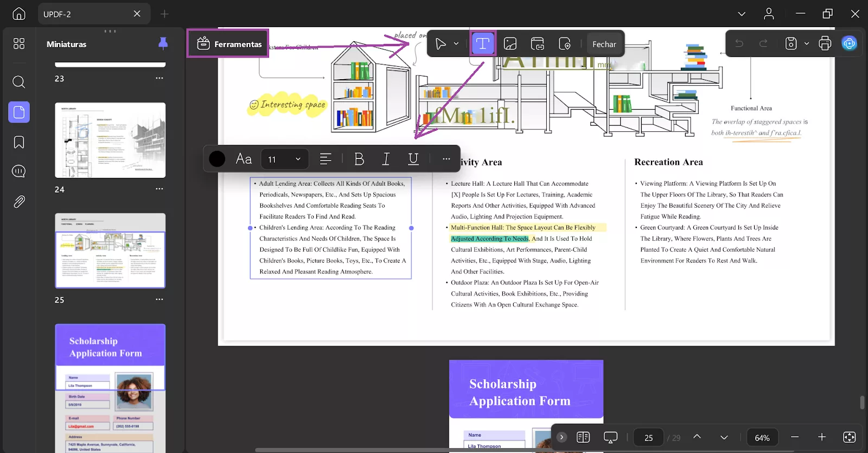Click the text alignment icon
The height and width of the screenshot is (453, 868).
pyautogui.click(x=325, y=159)
